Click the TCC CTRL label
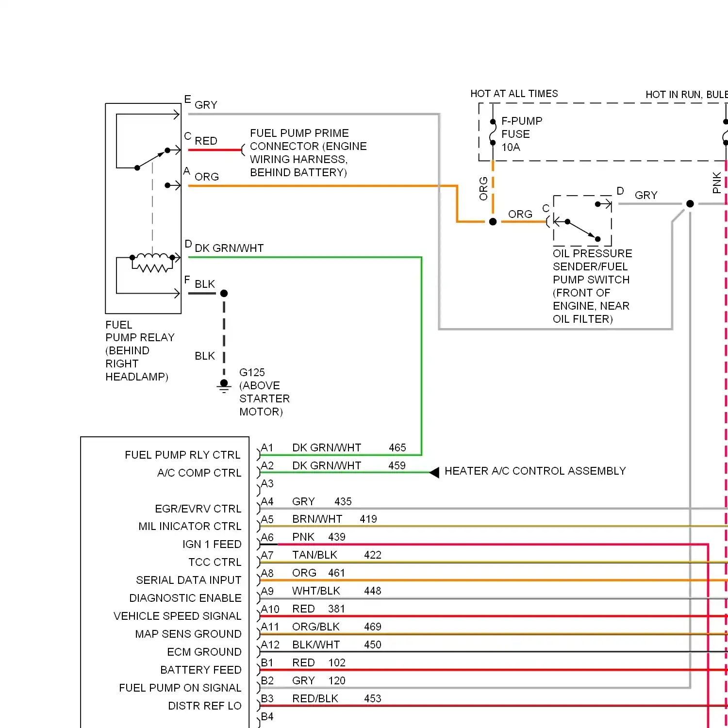This screenshot has width=728, height=728. coord(215,562)
